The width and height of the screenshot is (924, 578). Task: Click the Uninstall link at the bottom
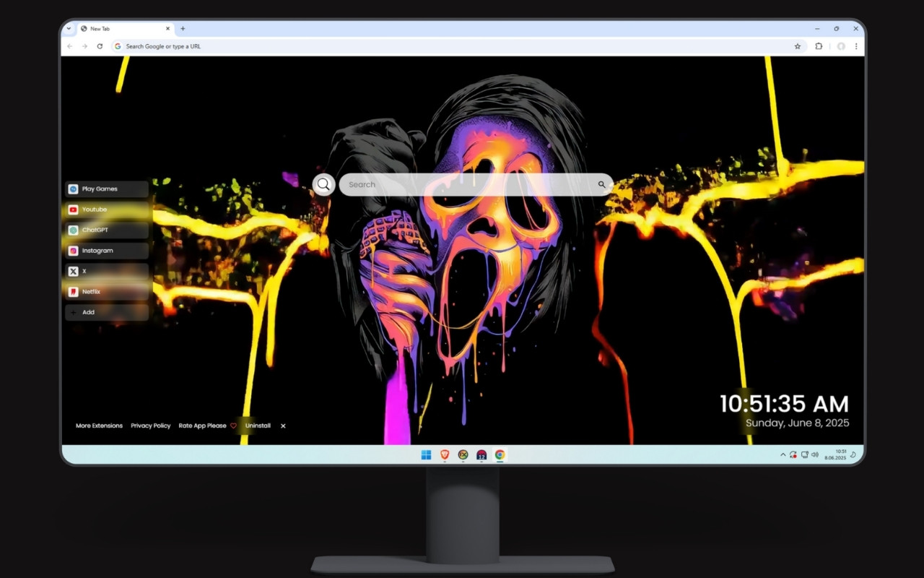[258, 426]
